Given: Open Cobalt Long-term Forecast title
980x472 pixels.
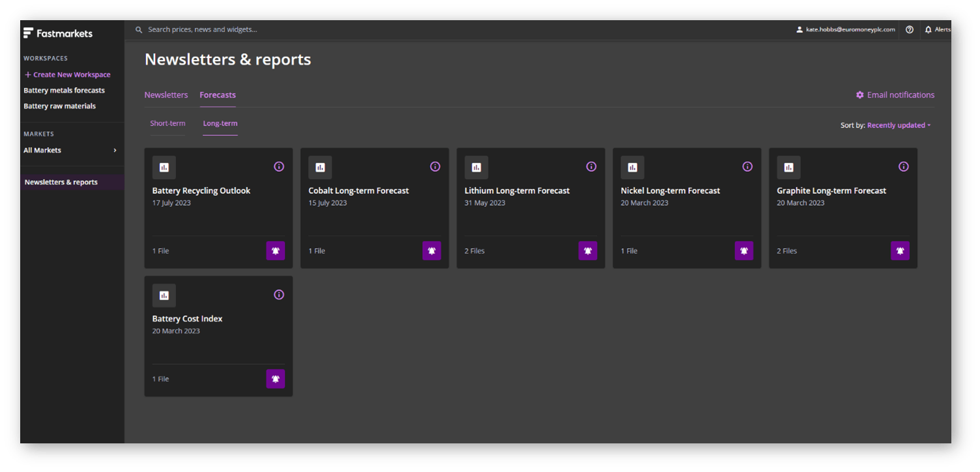Looking at the screenshot, I should pyautogui.click(x=358, y=191).
